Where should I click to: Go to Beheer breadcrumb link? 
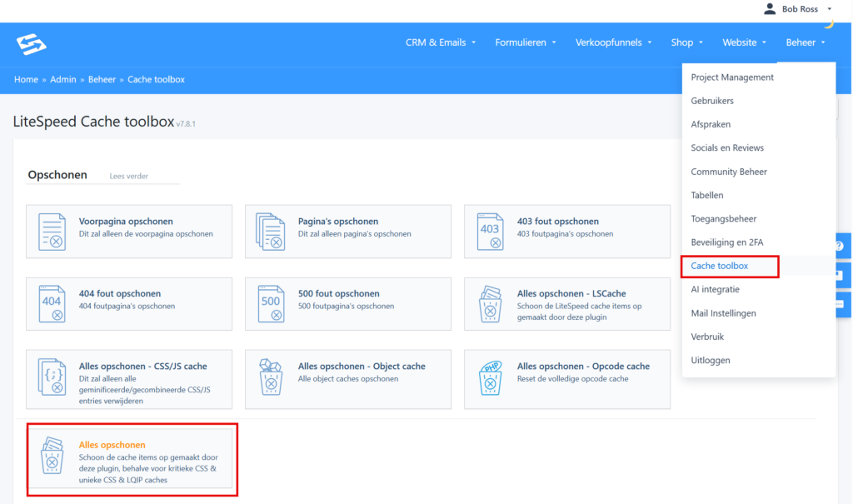coord(102,79)
